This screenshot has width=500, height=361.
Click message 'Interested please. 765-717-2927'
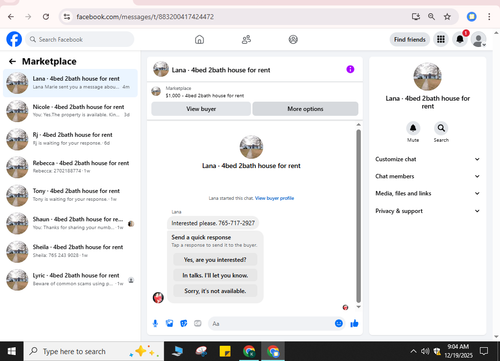tap(213, 223)
